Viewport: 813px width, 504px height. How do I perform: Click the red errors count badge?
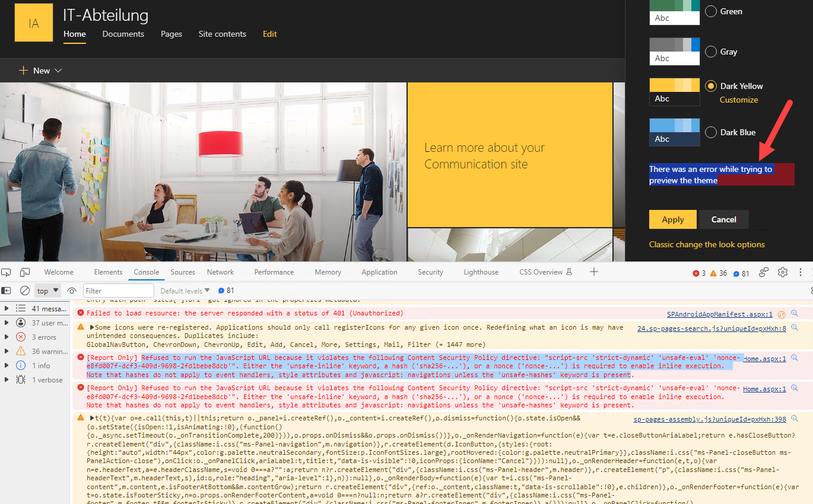click(700, 273)
